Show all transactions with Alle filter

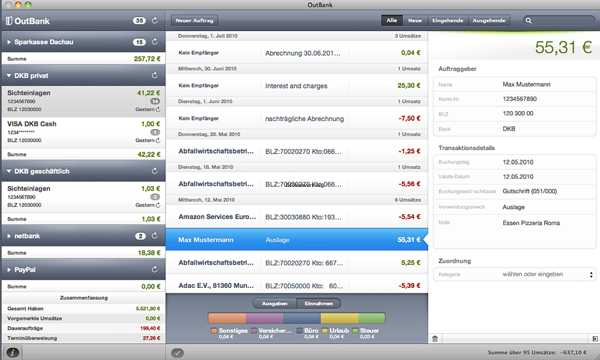click(392, 21)
